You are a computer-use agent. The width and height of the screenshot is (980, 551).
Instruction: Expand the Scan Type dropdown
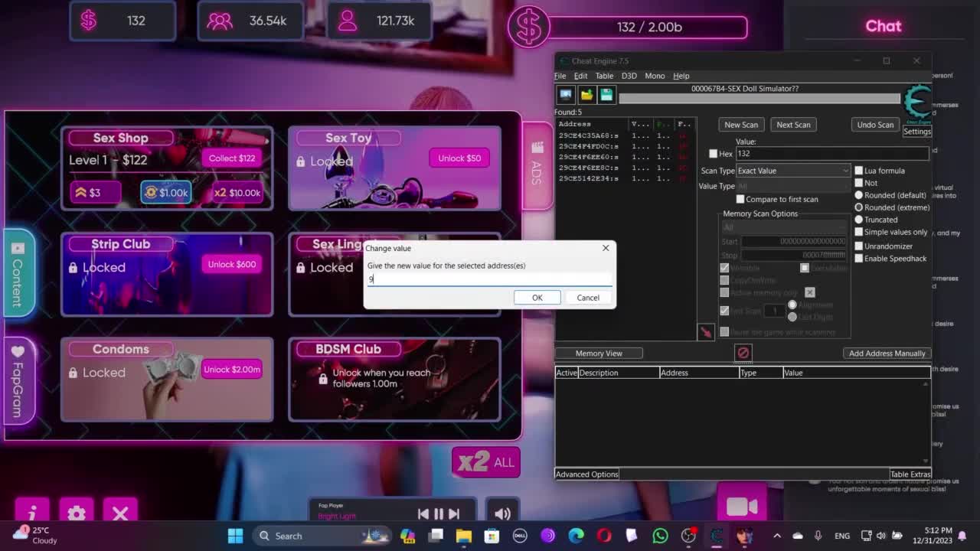(x=792, y=171)
